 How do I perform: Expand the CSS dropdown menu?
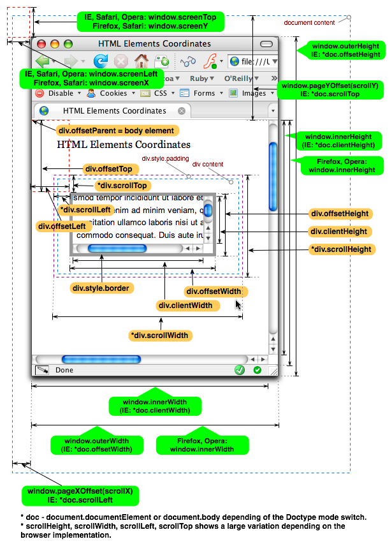(x=160, y=93)
